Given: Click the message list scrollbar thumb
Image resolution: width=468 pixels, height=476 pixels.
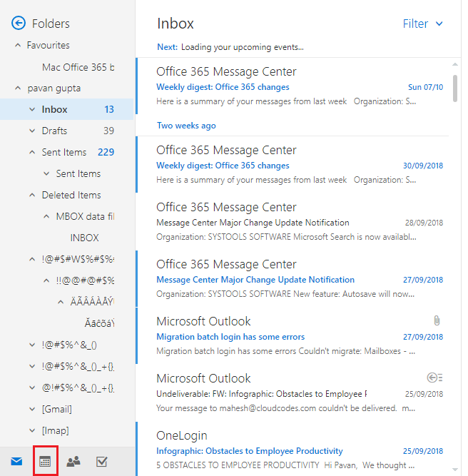Looking at the screenshot, I should coord(455,88).
